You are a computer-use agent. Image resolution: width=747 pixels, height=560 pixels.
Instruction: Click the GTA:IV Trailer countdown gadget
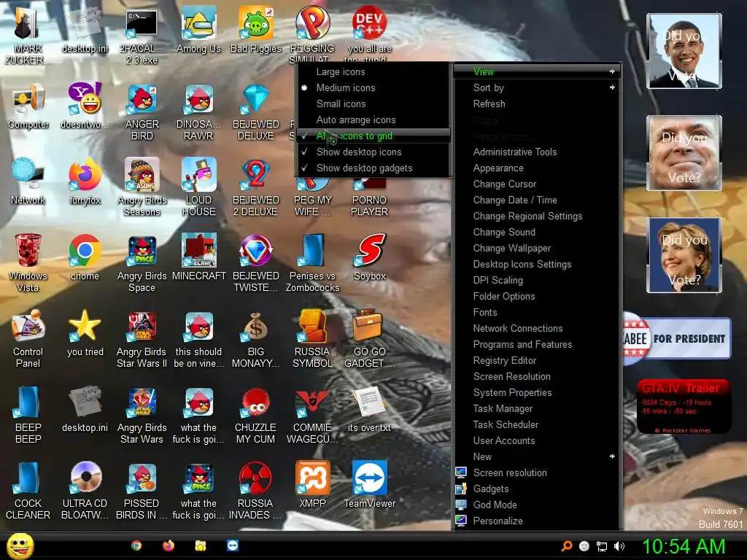pos(684,406)
